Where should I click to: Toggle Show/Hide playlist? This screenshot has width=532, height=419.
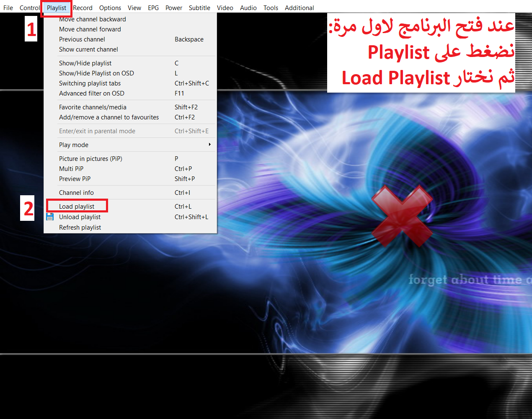(x=85, y=63)
